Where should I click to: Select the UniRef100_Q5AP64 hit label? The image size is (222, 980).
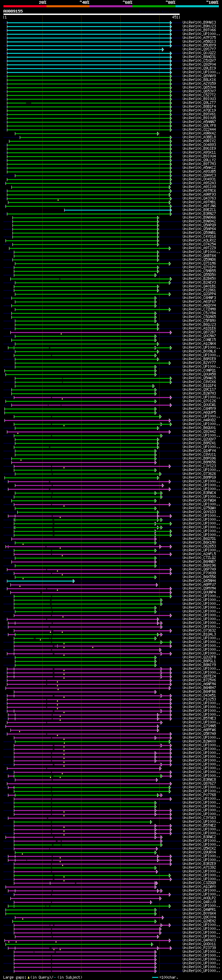click(x=199, y=229)
